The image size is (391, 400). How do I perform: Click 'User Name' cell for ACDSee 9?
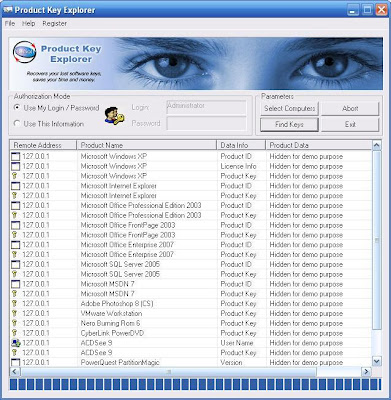pyautogui.click(x=237, y=343)
